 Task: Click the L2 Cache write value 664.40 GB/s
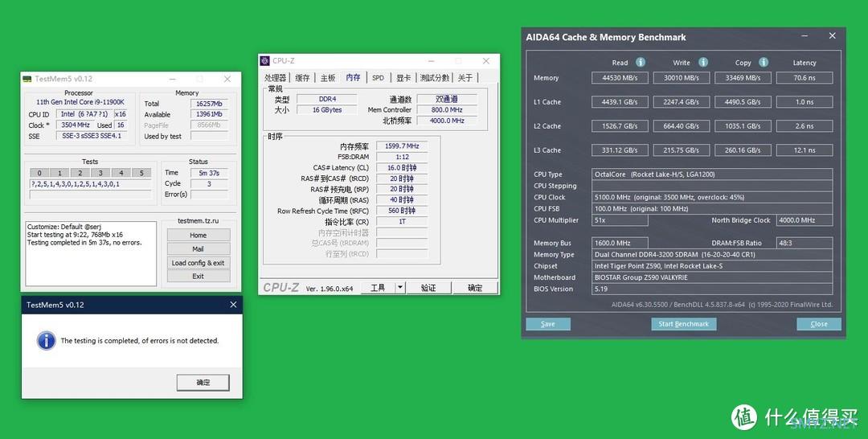pos(682,126)
